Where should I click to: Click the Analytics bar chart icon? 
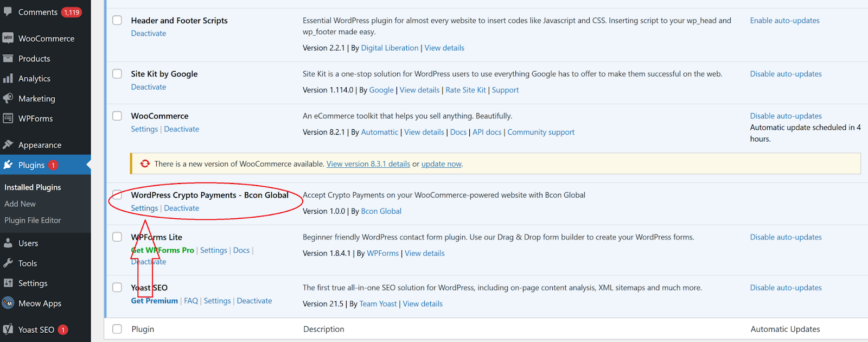pos(8,79)
